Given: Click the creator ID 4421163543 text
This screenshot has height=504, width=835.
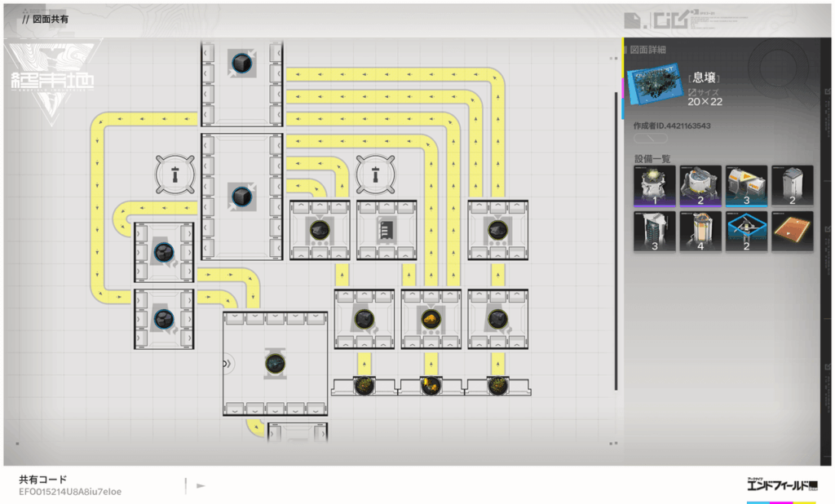Looking at the screenshot, I should [672, 126].
